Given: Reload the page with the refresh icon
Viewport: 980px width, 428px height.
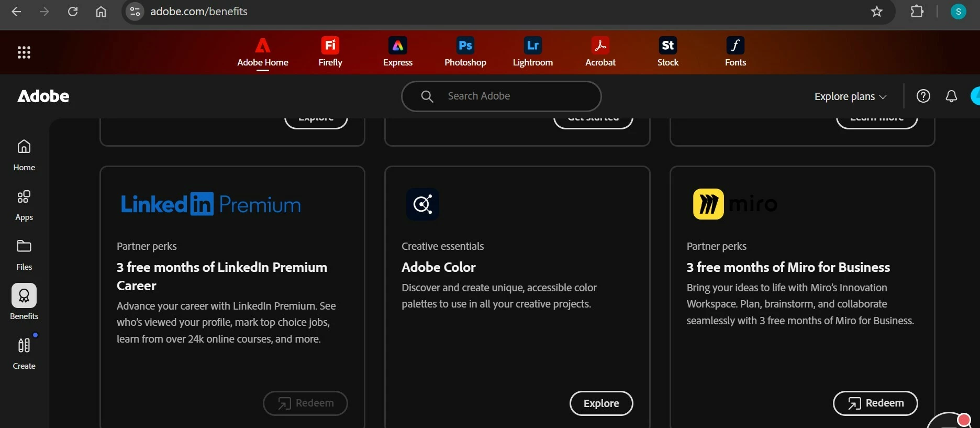Looking at the screenshot, I should click(x=73, y=12).
